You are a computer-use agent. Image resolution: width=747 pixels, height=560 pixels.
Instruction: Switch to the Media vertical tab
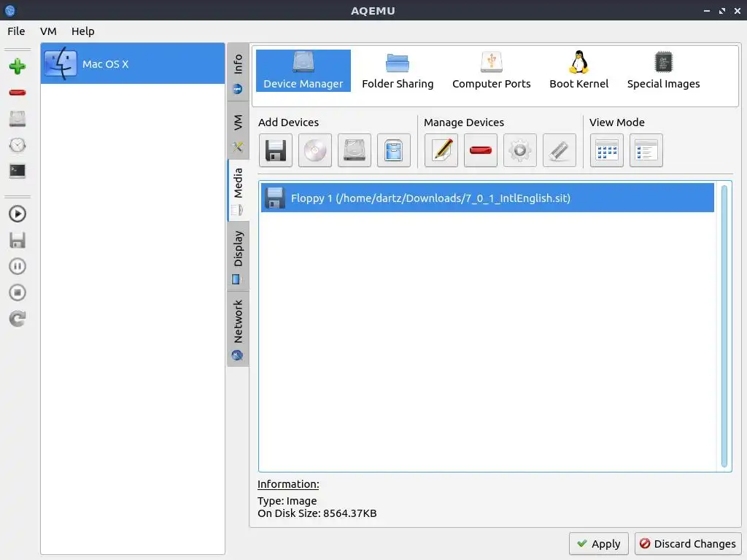(238, 190)
